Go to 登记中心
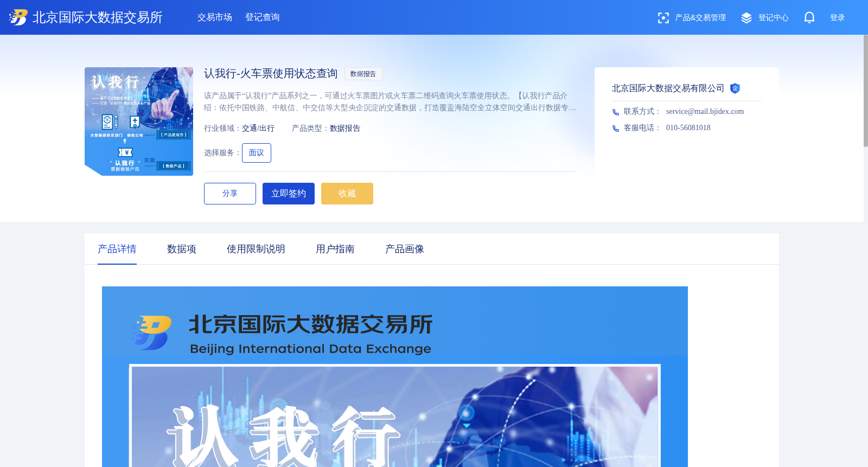This screenshot has height=467, width=868. [774, 18]
